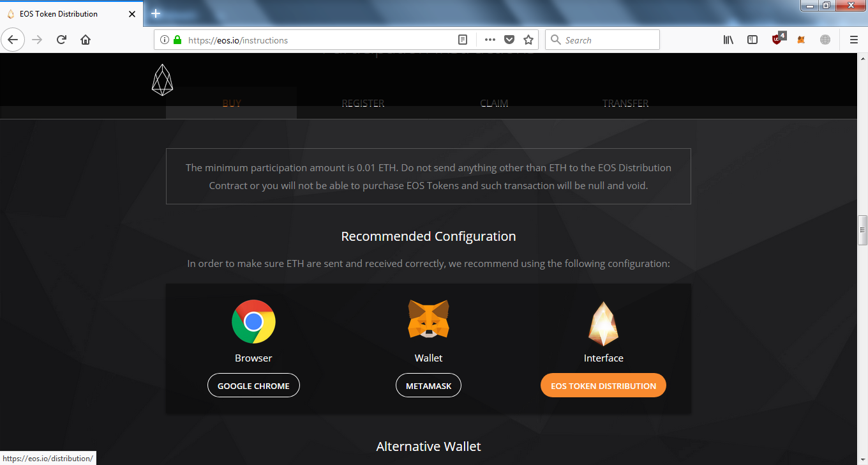This screenshot has height=465, width=868.
Task: Click the MetaMask fox logo image
Action: (428, 319)
